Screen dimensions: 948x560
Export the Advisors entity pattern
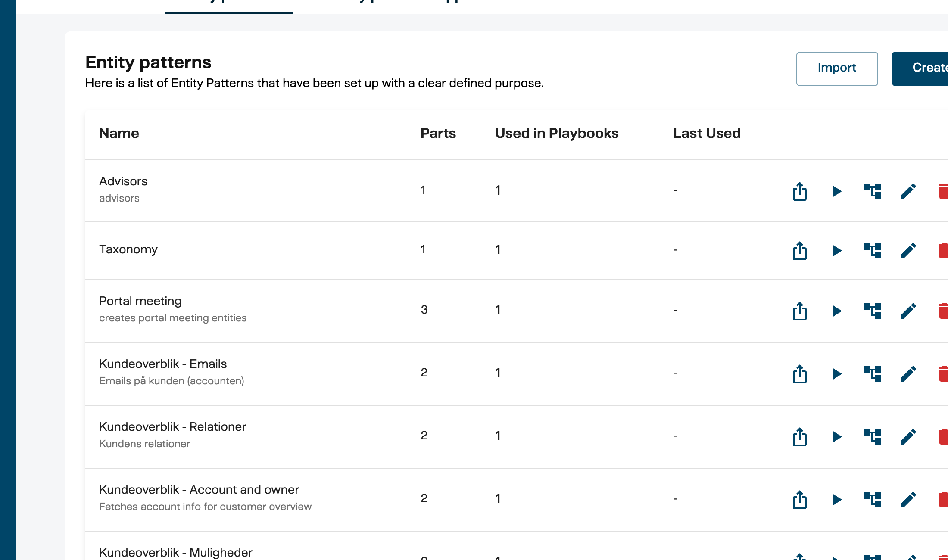click(799, 191)
